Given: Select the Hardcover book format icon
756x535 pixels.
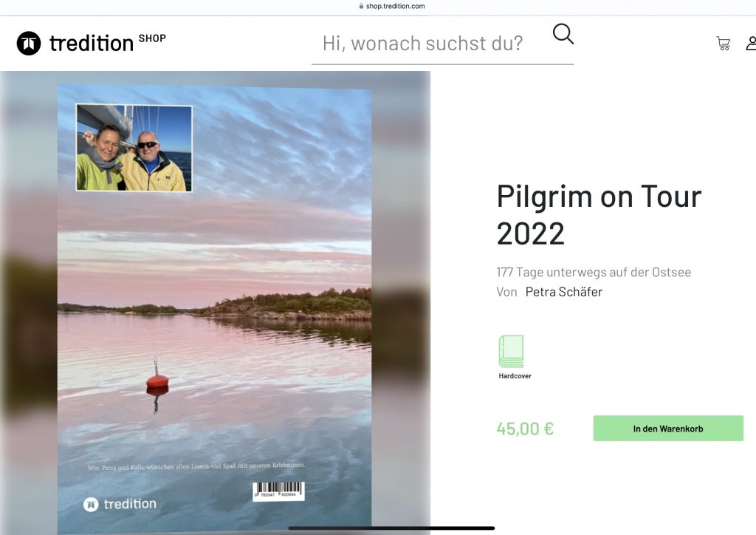Looking at the screenshot, I should pos(511,352).
